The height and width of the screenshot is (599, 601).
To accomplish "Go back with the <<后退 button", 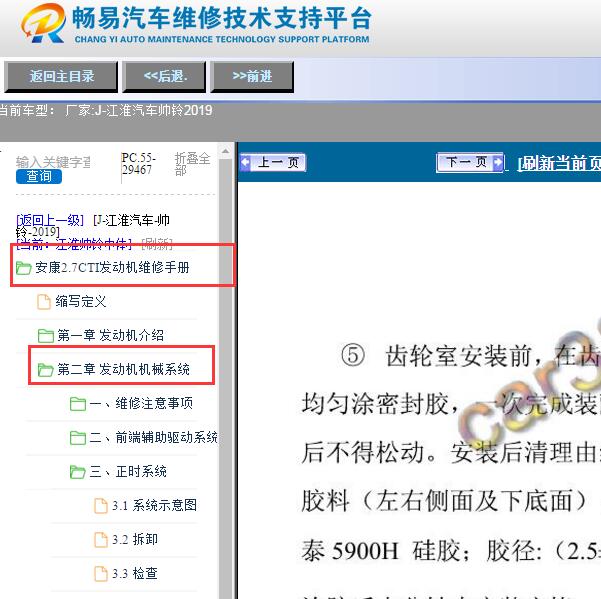I will point(164,76).
